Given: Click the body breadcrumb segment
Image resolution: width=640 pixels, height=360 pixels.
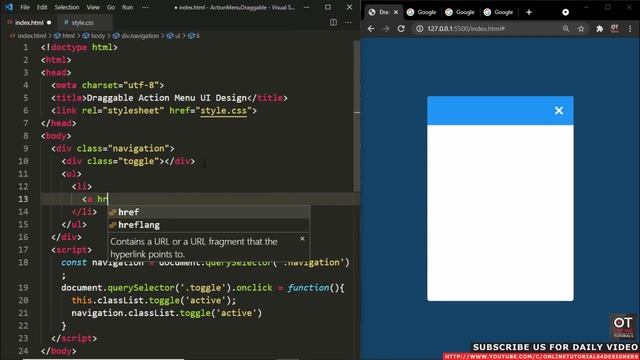Looking at the screenshot, I should pos(95,36).
